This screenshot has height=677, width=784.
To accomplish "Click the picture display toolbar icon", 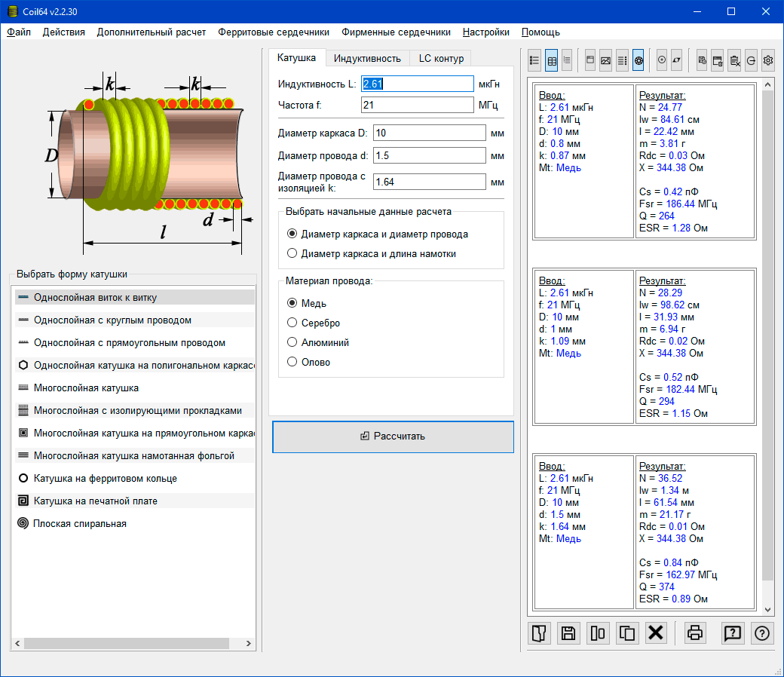I will (605, 60).
